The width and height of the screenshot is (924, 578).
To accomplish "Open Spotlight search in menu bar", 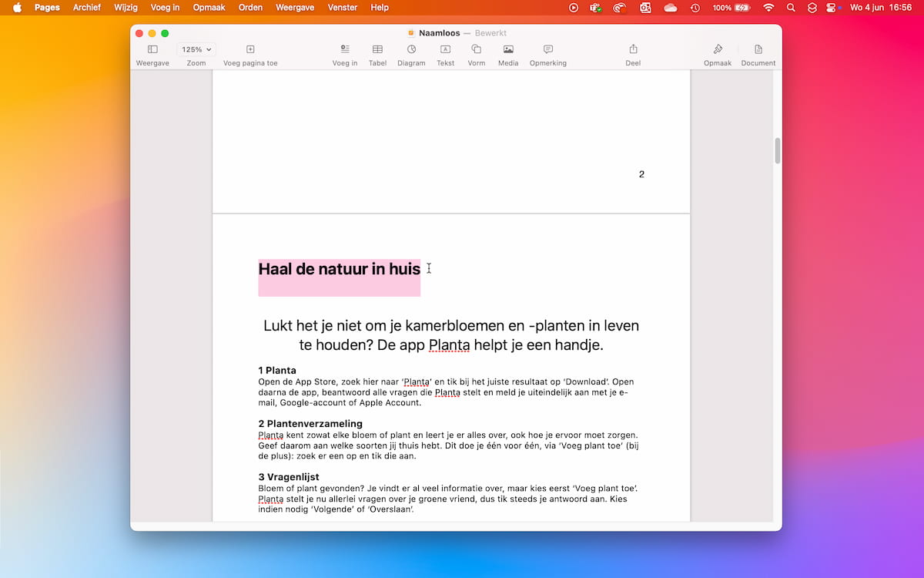I will 790,8.
